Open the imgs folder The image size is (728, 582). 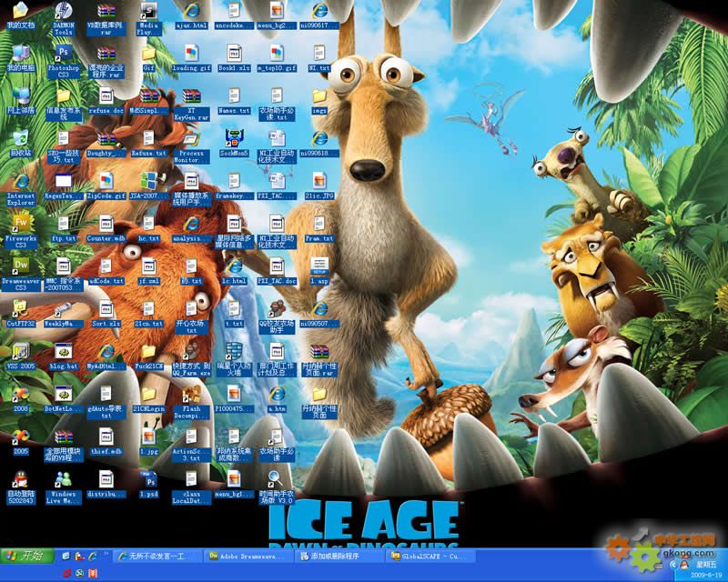point(319,101)
